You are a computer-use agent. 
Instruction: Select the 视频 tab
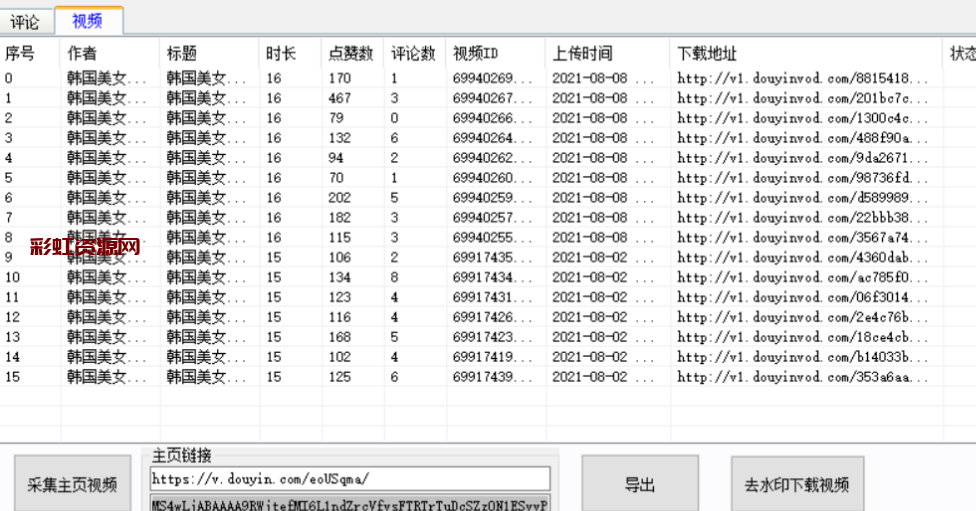(88, 21)
